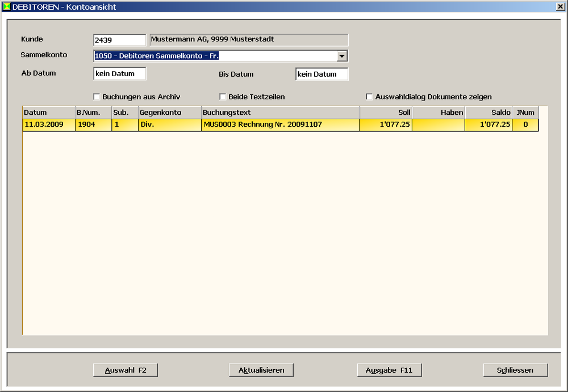Toggle the Beide Textzeilen checkbox
Viewport: 568px width, 392px height.
pos(223,97)
